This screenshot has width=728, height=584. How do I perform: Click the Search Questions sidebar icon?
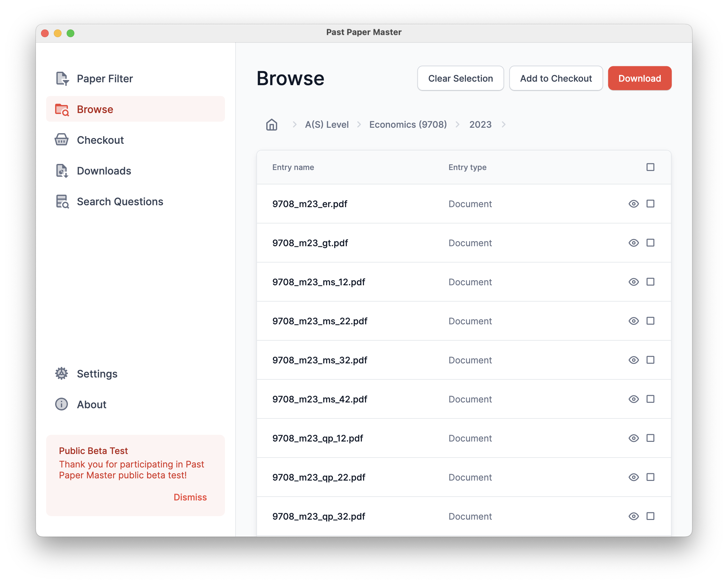(62, 201)
